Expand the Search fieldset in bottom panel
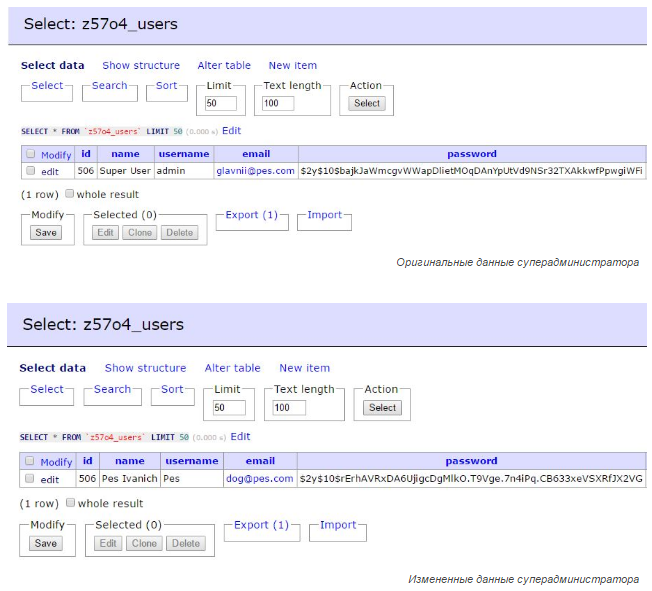Image resolution: width=652 pixels, height=591 pixels. tap(112, 389)
